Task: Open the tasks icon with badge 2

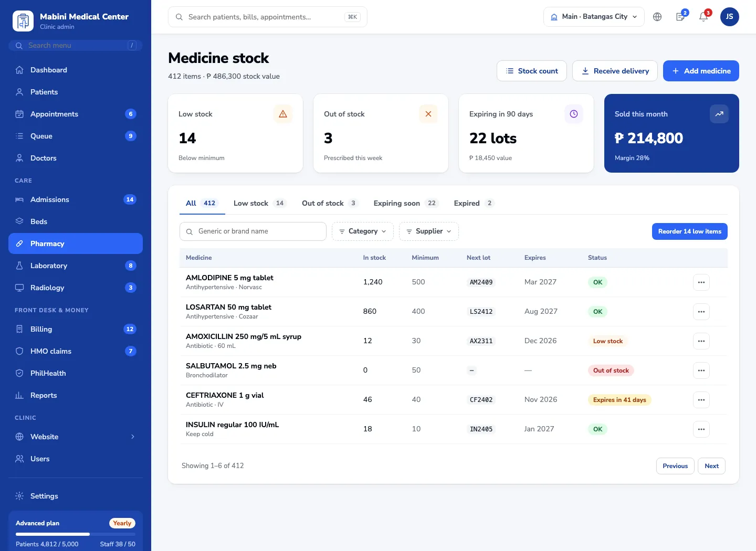Action: 680,17
